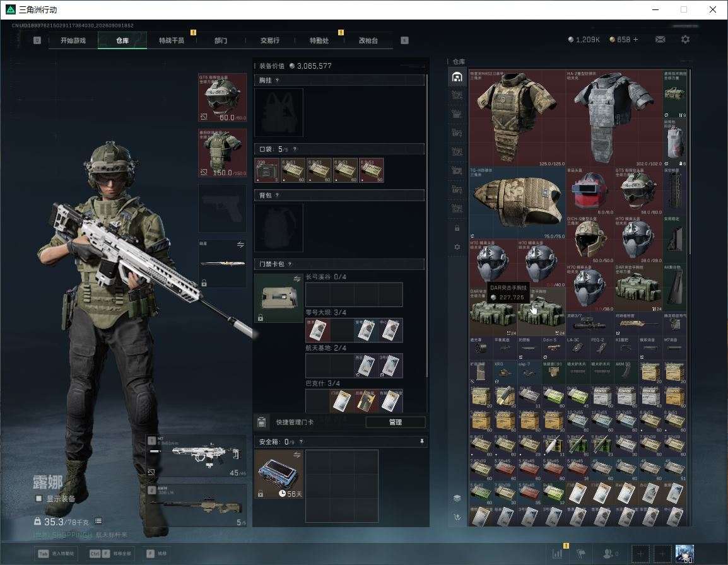Select the safe box container item

[279, 474]
